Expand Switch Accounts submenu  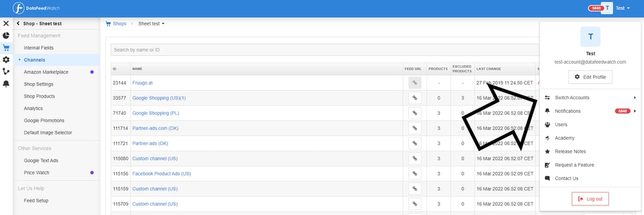point(634,98)
